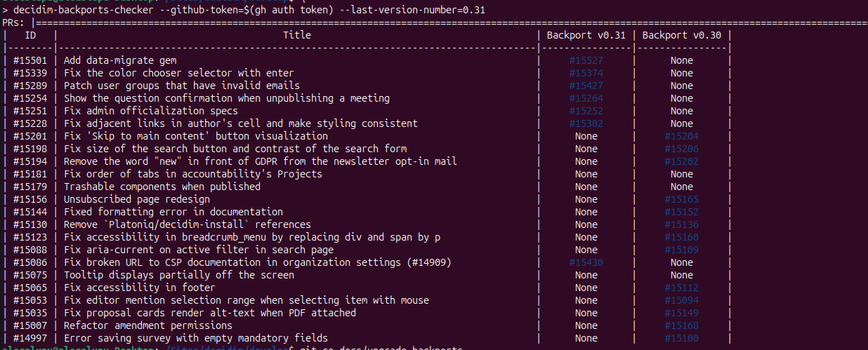Open backport link #15527 for data-migrate gem
This screenshot has height=350, width=868.
coord(586,60)
